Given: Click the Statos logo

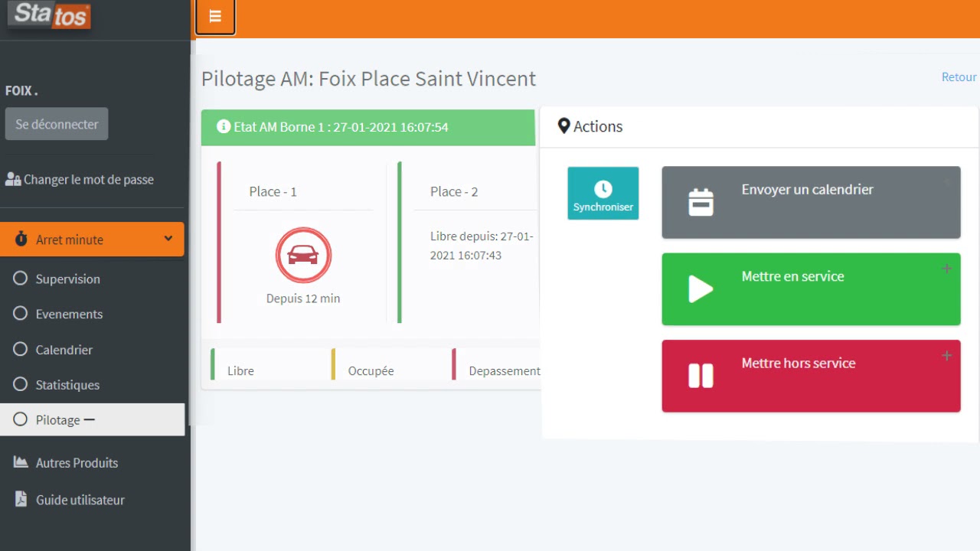Looking at the screenshot, I should click(x=51, y=15).
